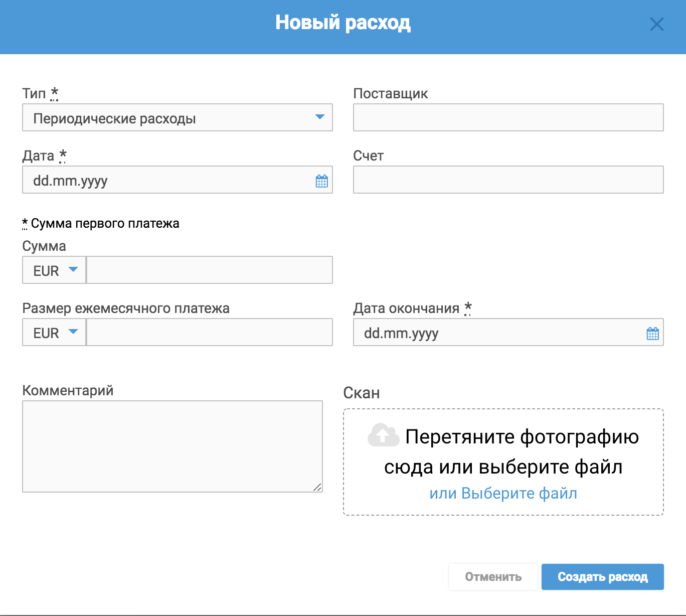Focus the monthly payment amount input
The height and width of the screenshot is (616, 686).
210,332
